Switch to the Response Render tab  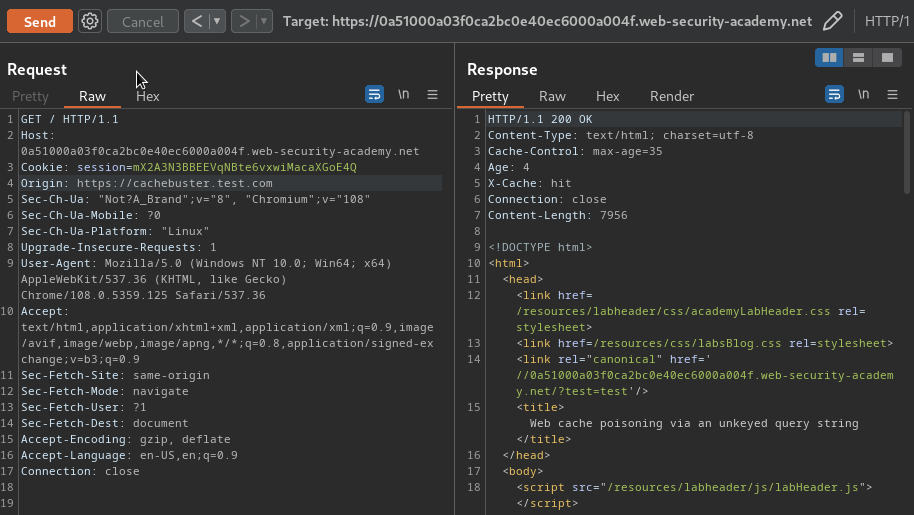672,96
